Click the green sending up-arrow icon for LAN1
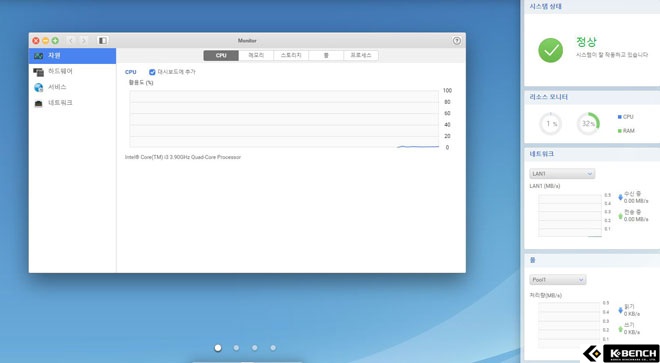Viewport: 660px width, 363px height. (620, 216)
